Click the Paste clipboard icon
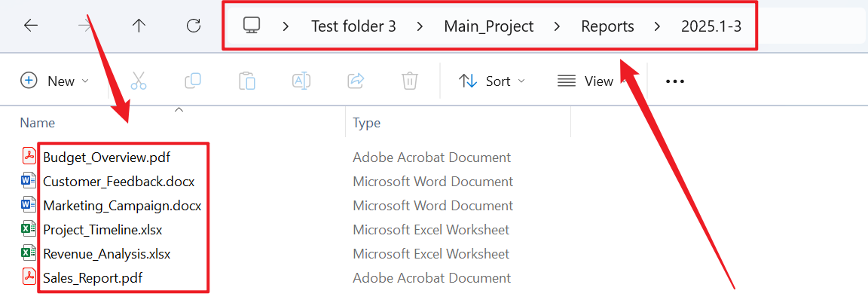The image size is (868, 306). [x=247, y=81]
